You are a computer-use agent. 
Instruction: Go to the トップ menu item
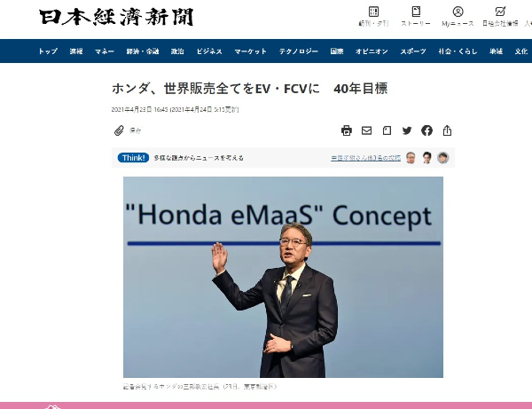coord(48,51)
